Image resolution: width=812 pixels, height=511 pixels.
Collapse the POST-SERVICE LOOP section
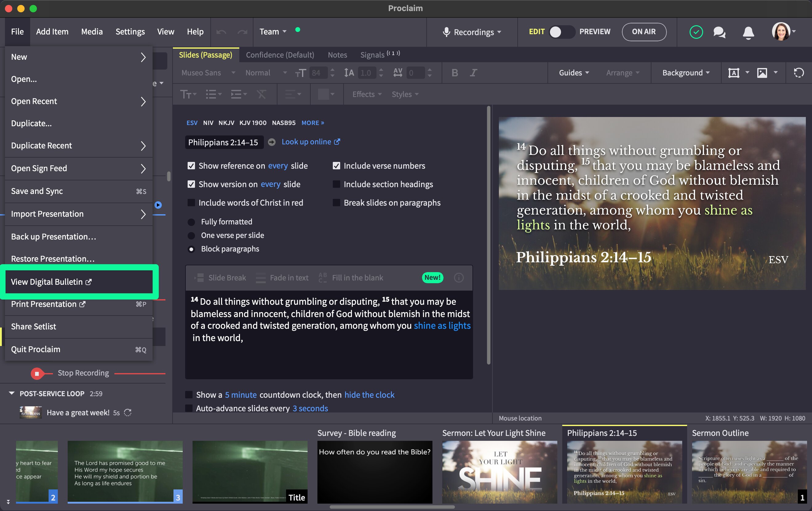tap(12, 393)
